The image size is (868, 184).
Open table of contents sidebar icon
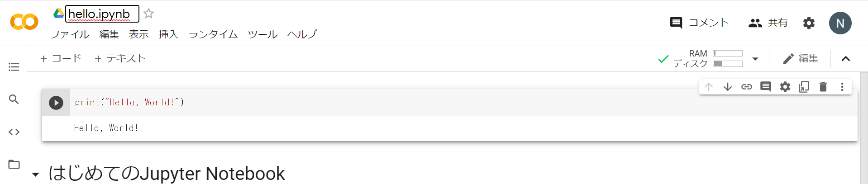pyautogui.click(x=14, y=67)
